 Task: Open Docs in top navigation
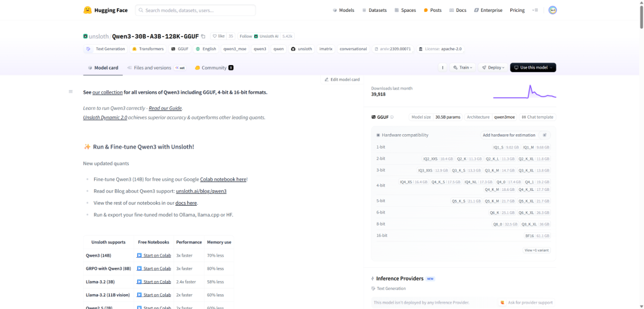tap(458, 10)
